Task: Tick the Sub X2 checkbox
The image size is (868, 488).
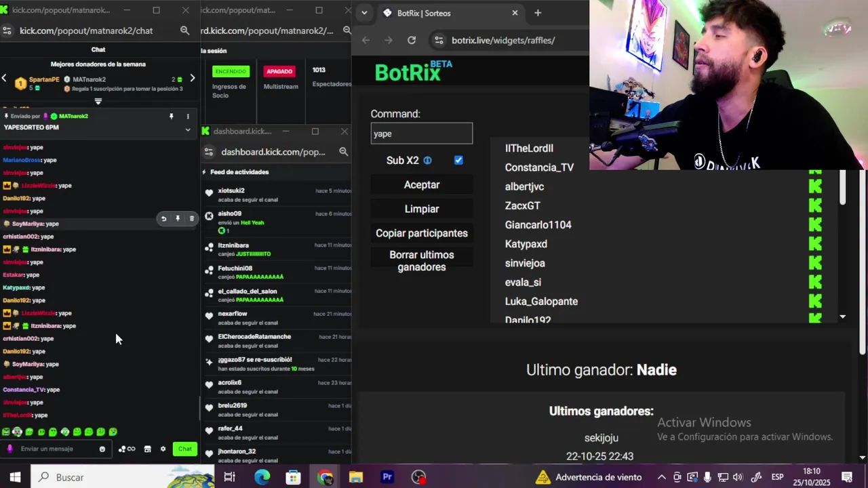Action: [458, 160]
